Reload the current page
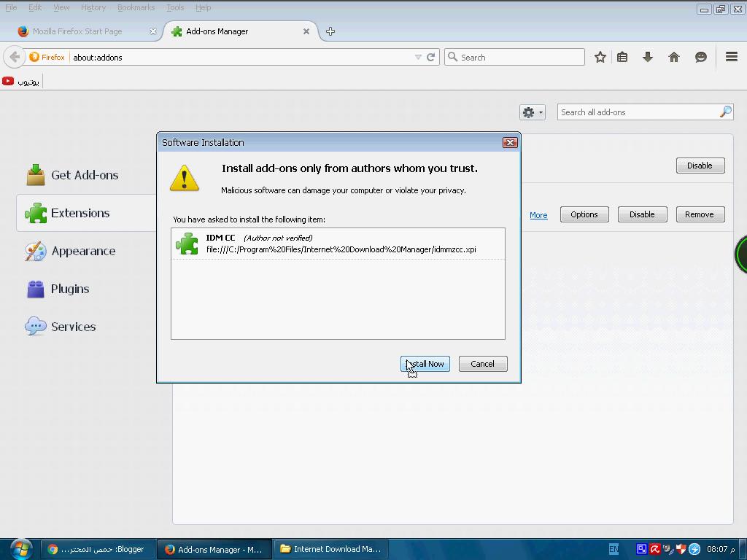Viewport: 747px width, 560px height. [430, 57]
